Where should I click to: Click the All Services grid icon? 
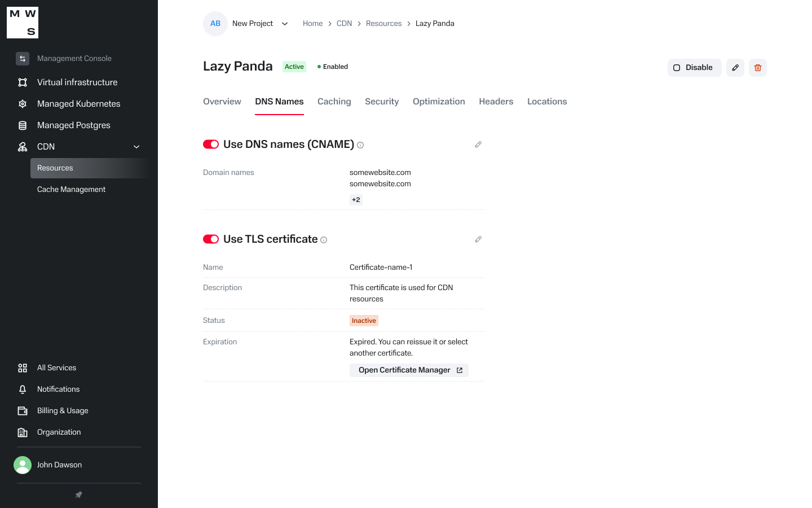tap(23, 368)
